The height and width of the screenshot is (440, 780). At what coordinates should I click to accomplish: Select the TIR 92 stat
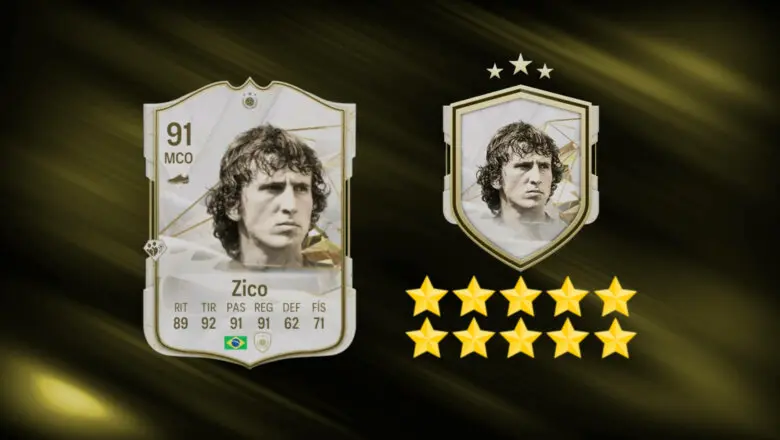[x=208, y=316]
